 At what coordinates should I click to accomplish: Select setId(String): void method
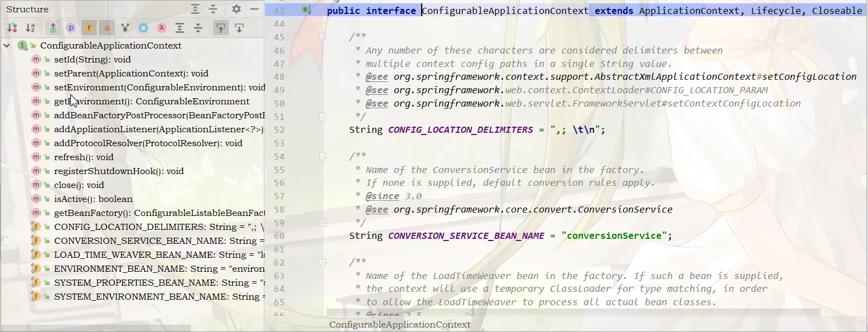tap(93, 59)
